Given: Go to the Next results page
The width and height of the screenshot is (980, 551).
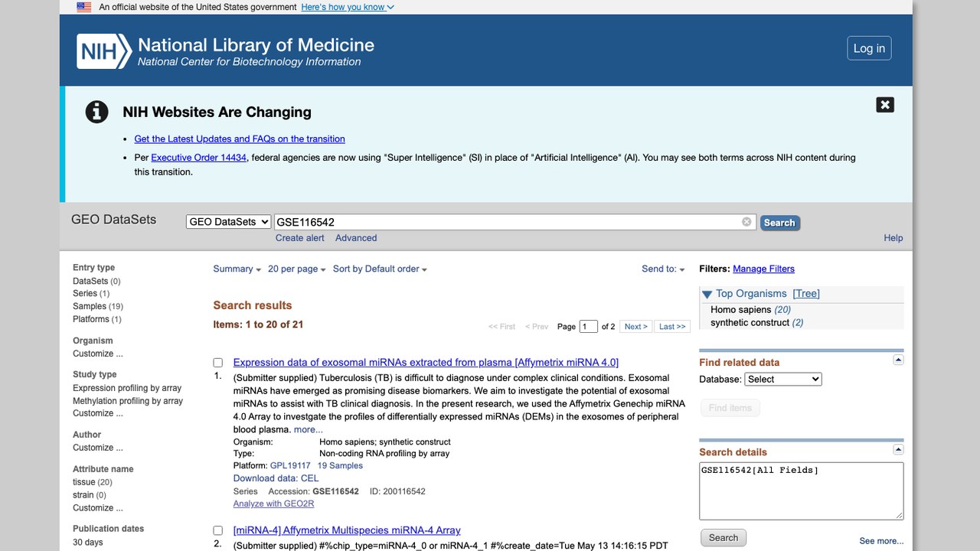Looking at the screenshot, I should point(636,327).
